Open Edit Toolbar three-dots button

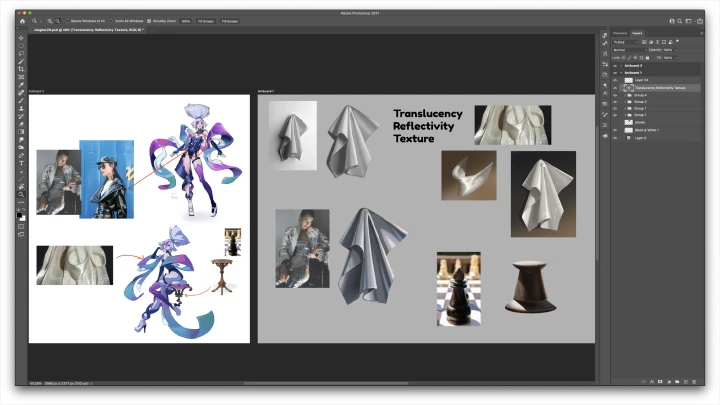[x=21, y=202]
